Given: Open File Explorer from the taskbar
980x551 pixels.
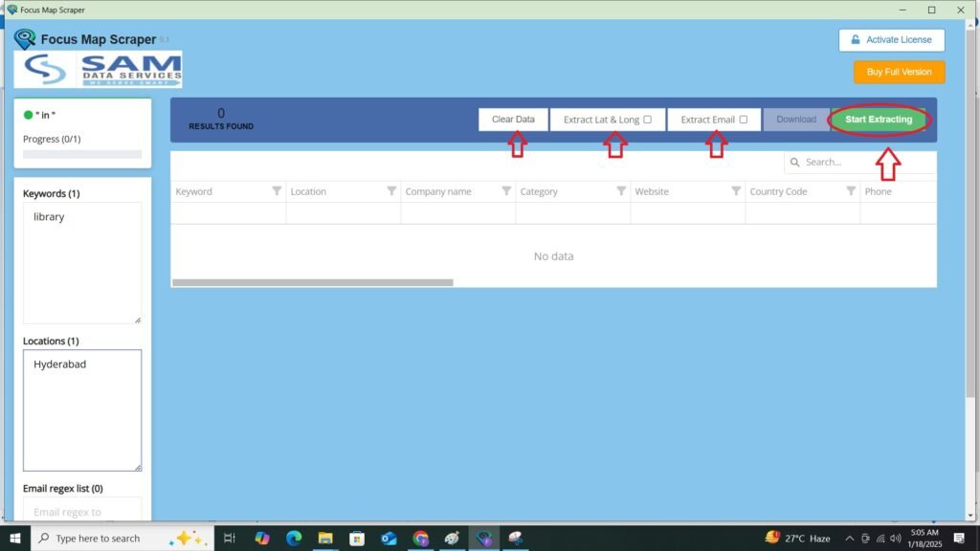Looking at the screenshot, I should pos(324,539).
